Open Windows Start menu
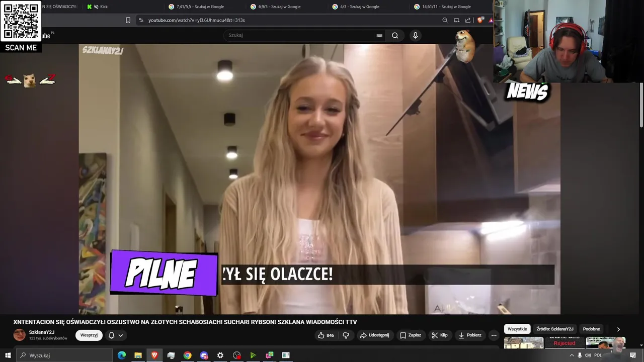644x362 pixels. [x=8, y=355]
